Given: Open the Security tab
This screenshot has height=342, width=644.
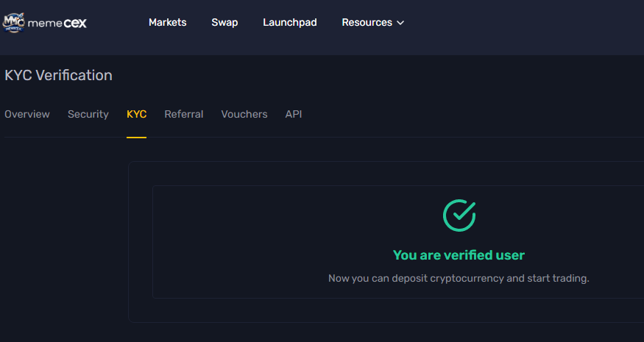Looking at the screenshot, I should pos(88,114).
